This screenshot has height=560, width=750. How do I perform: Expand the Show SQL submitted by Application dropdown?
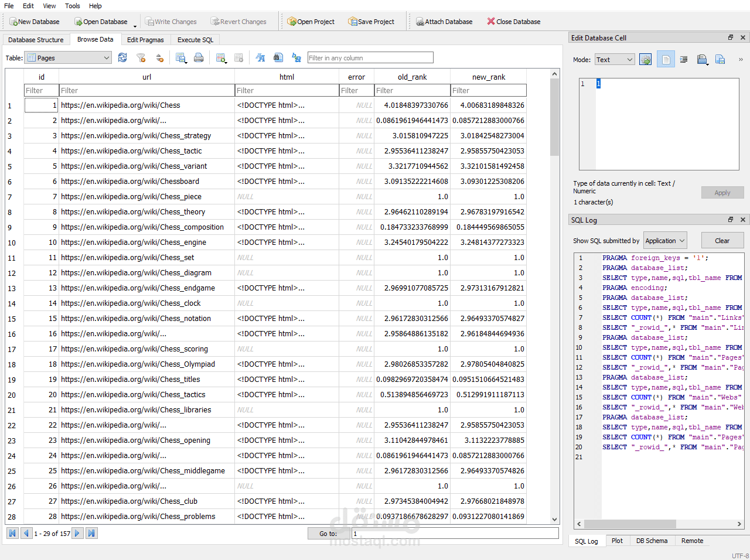click(x=664, y=241)
